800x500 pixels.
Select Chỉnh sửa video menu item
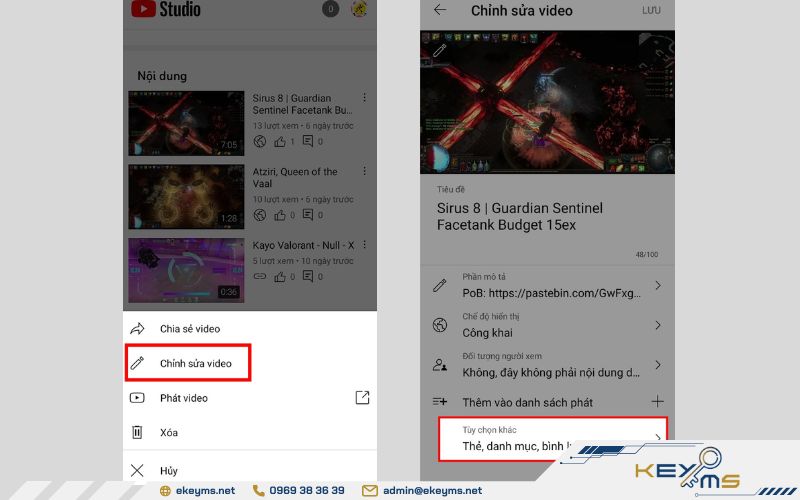pos(188,363)
